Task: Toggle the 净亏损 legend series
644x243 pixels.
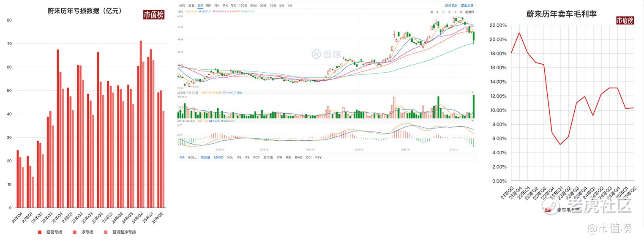Action: point(83,232)
